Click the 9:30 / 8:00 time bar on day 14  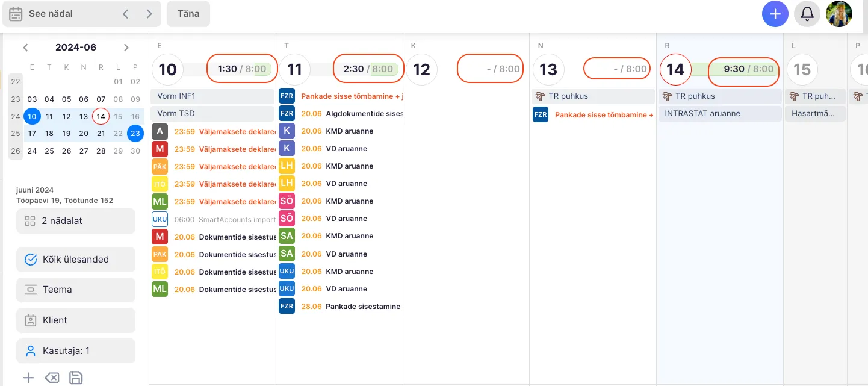tap(743, 69)
